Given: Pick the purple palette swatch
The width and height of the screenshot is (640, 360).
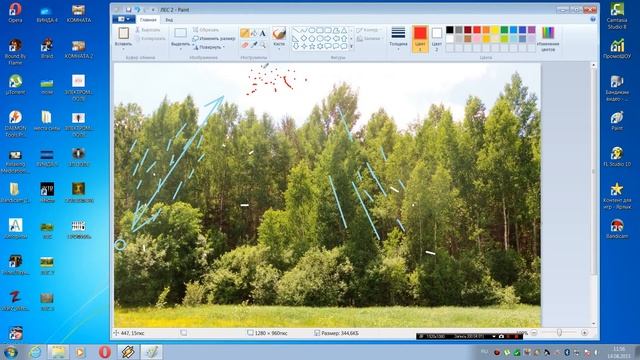Looking at the screenshot, I should 531,30.
